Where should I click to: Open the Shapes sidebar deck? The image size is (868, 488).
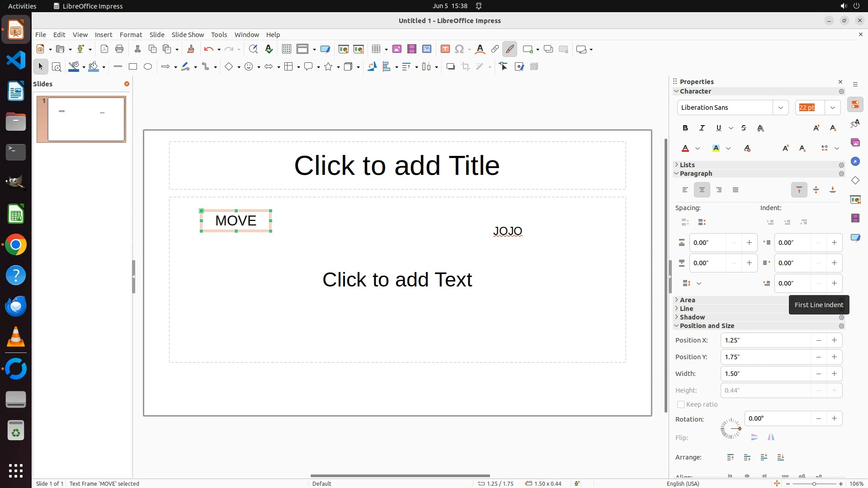tap(855, 180)
